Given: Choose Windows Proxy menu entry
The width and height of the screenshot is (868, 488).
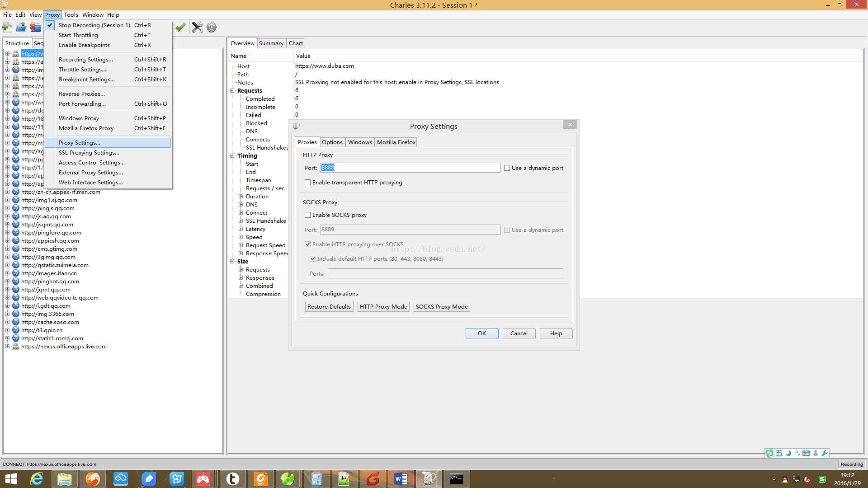Looking at the screenshot, I should tap(108, 118).
